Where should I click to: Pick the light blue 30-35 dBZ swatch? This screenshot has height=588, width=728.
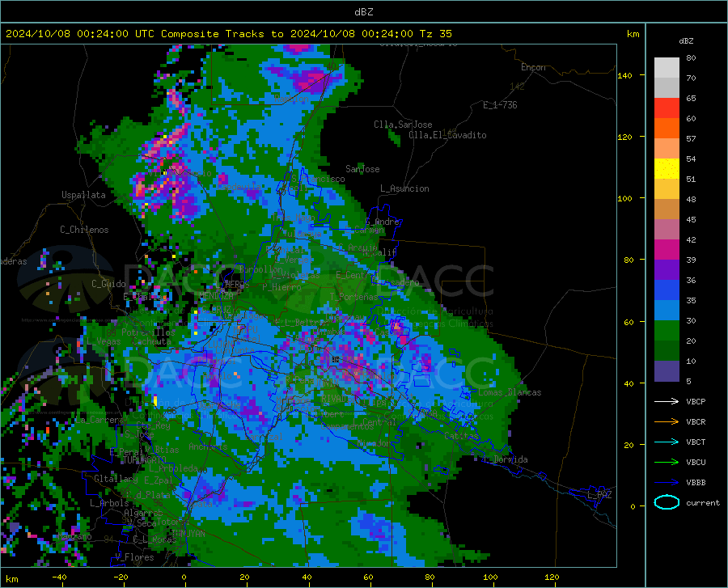tap(667, 311)
